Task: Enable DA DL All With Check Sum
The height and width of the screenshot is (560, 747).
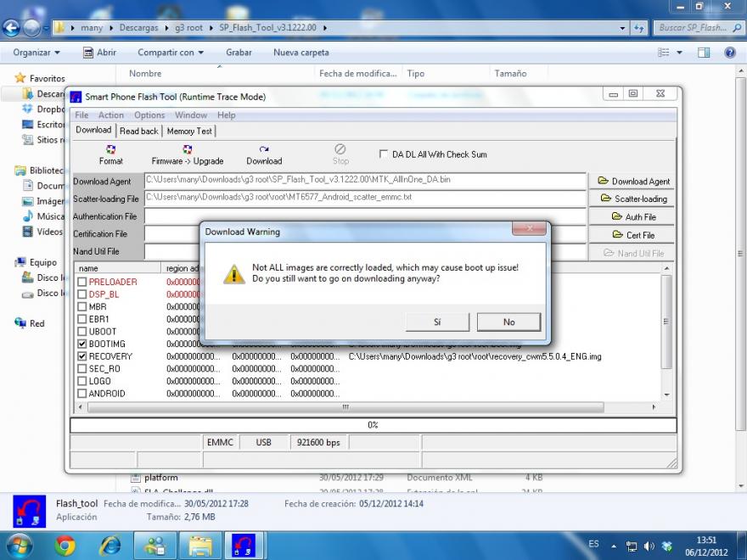Action: point(383,154)
